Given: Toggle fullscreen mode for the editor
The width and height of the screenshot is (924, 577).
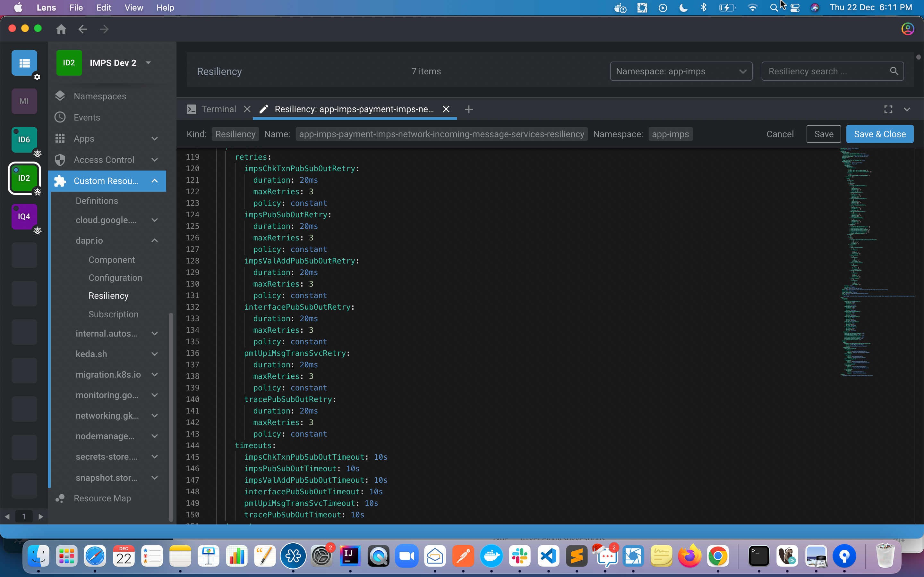Looking at the screenshot, I should (888, 109).
